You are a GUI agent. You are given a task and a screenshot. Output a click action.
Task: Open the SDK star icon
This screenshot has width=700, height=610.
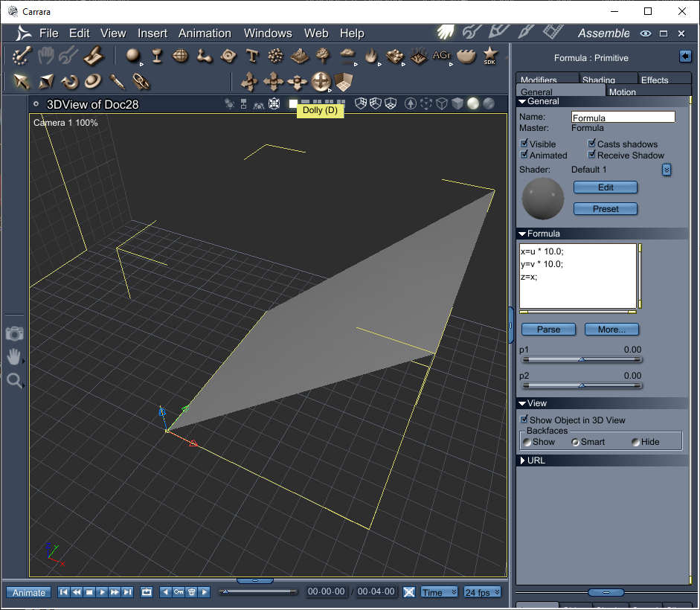(489, 56)
